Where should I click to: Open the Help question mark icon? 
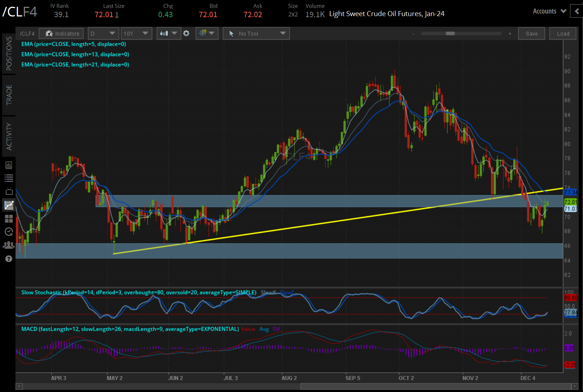9,258
